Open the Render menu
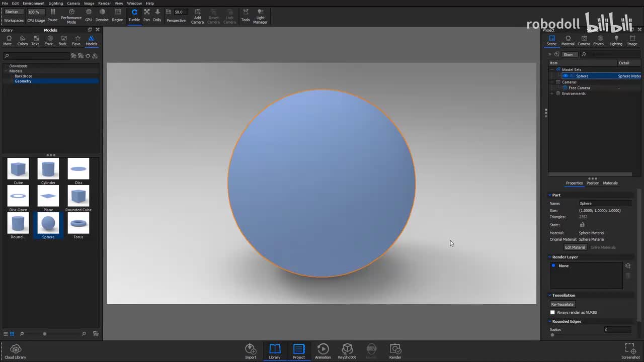 pos(104,4)
